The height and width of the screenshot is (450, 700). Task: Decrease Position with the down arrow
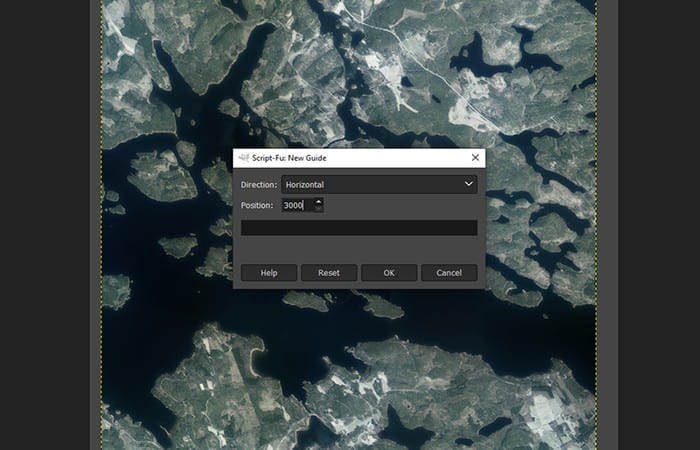click(318, 209)
